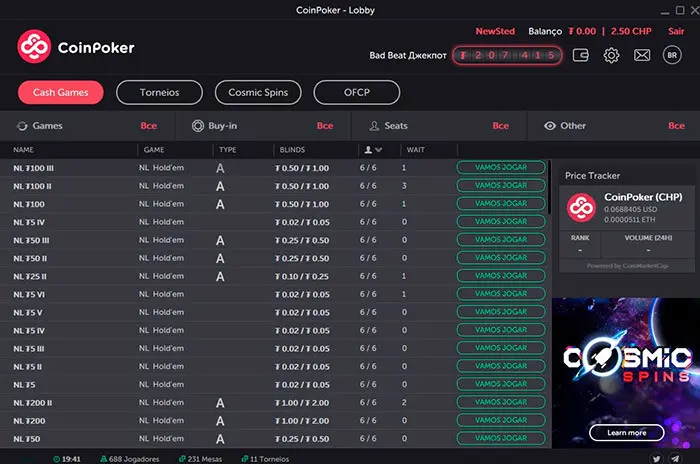Click the Sair logout link
Image resolution: width=700 pixels, height=464 pixels.
pyautogui.click(x=676, y=31)
